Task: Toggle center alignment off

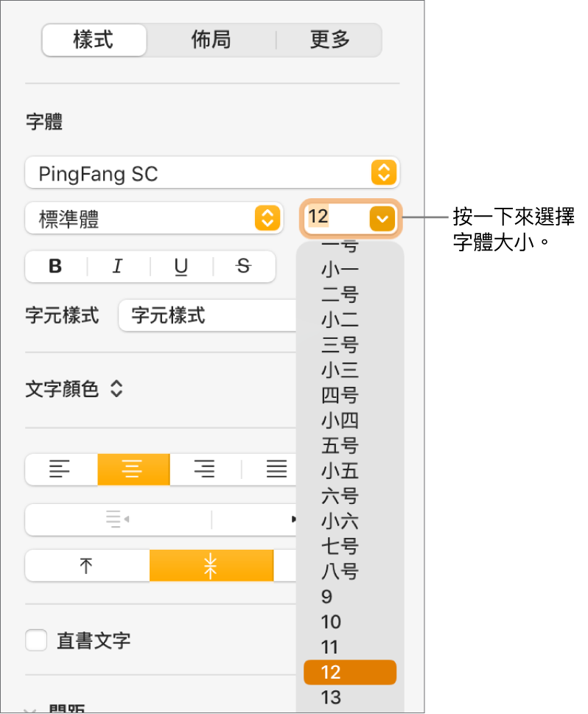Action: 133,469
